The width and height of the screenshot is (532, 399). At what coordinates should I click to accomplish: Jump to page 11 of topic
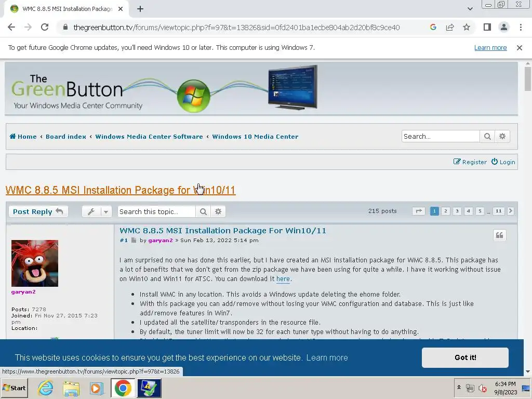(x=498, y=211)
